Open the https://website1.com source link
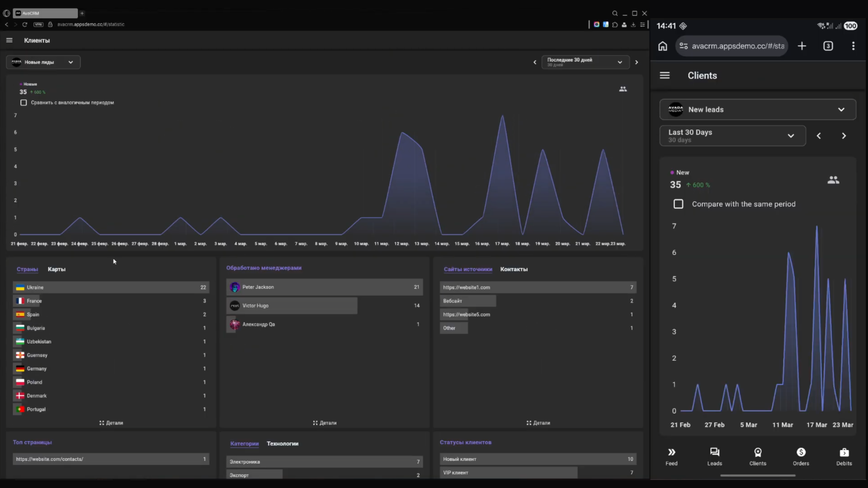This screenshot has width=868, height=488. (x=467, y=287)
